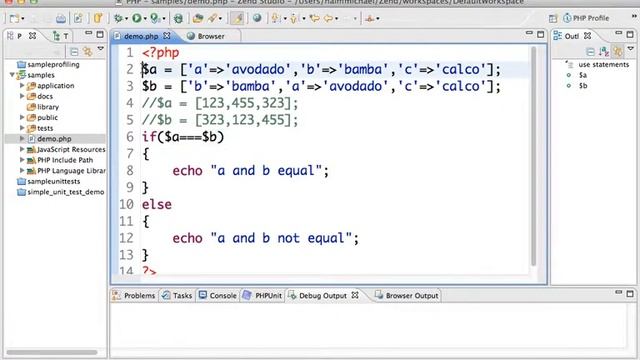
Task: Open the Run configurations dropdown arrow
Action: point(145,19)
